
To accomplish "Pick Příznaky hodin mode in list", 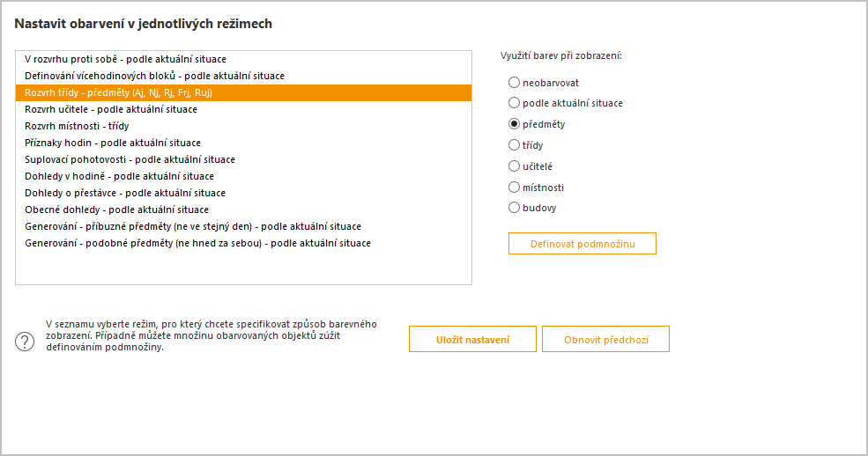I will pos(243,143).
